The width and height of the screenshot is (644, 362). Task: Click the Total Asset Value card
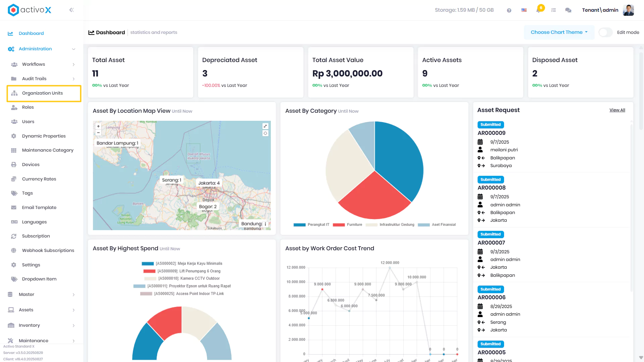tap(361, 72)
